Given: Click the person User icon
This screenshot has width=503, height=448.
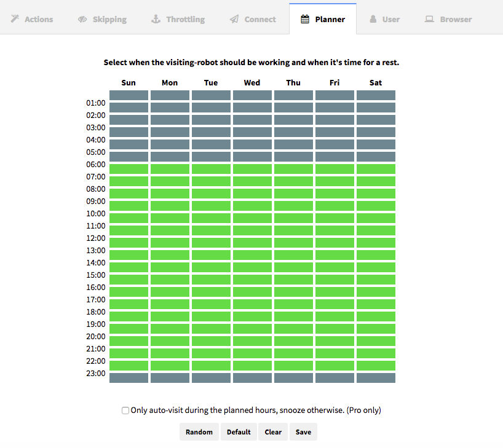Looking at the screenshot, I should [373, 19].
